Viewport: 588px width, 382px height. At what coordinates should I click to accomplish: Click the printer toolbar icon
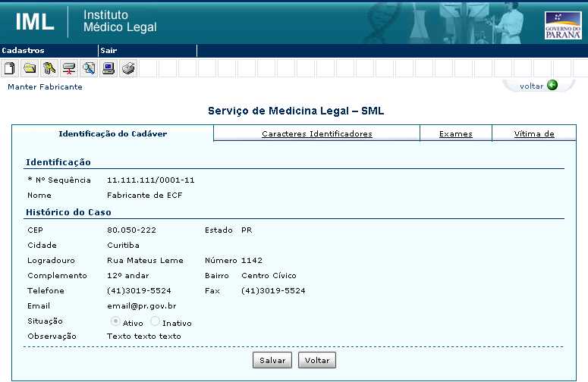point(128,69)
